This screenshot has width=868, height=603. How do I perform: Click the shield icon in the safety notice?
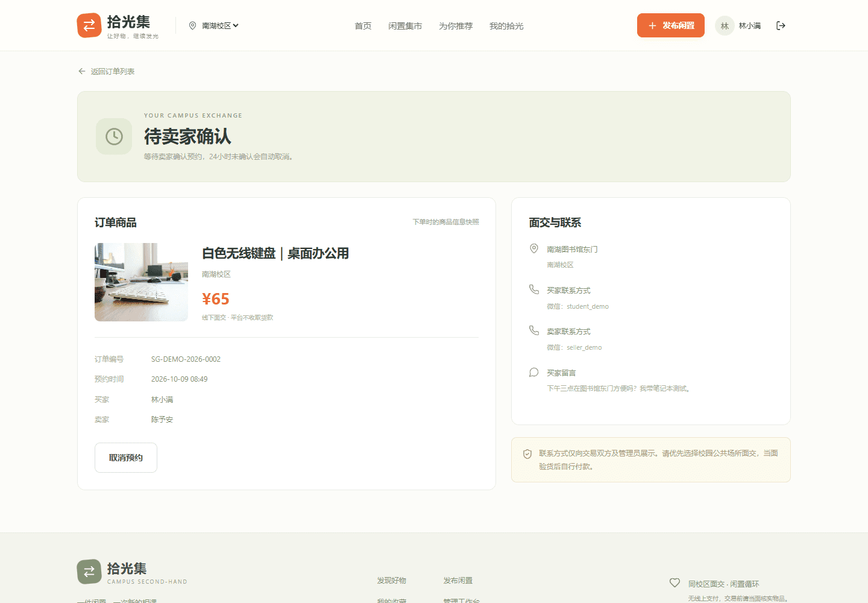click(x=527, y=454)
